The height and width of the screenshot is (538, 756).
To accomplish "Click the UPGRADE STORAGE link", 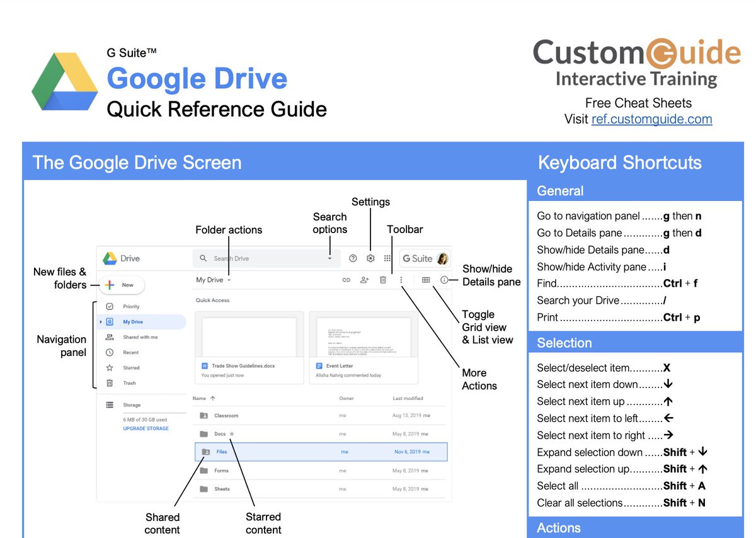I will [146, 428].
